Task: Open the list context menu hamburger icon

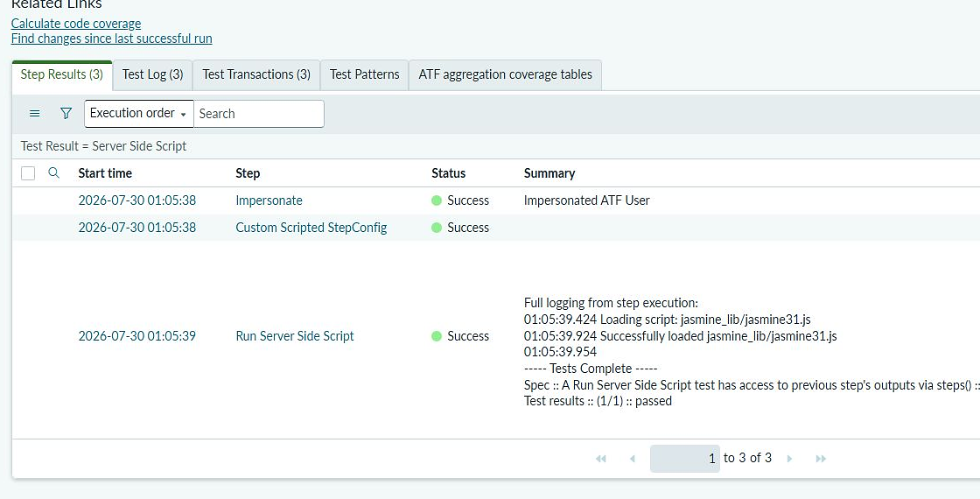Action: pyautogui.click(x=35, y=113)
